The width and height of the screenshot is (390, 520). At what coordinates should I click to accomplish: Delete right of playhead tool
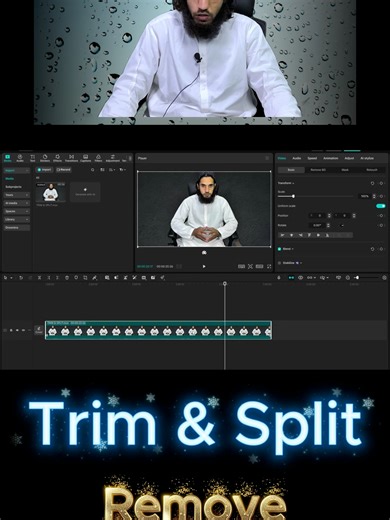coord(57,278)
